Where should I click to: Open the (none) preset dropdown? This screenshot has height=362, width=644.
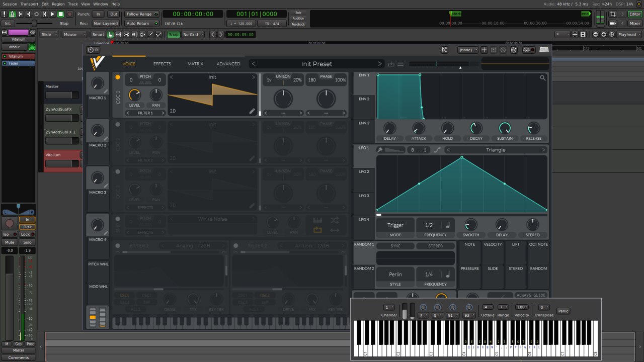(468, 50)
